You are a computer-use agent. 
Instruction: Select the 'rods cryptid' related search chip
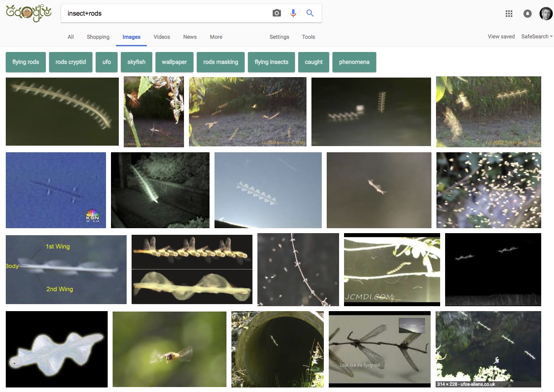click(x=71, y=62)
